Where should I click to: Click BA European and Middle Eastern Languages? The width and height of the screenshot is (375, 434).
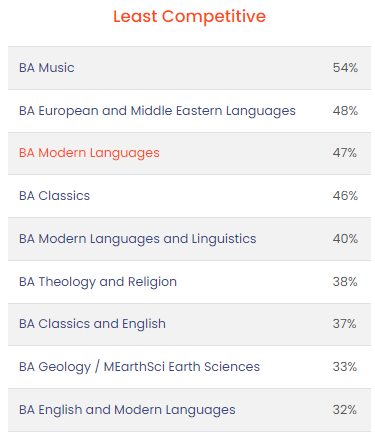pos(157,111)
